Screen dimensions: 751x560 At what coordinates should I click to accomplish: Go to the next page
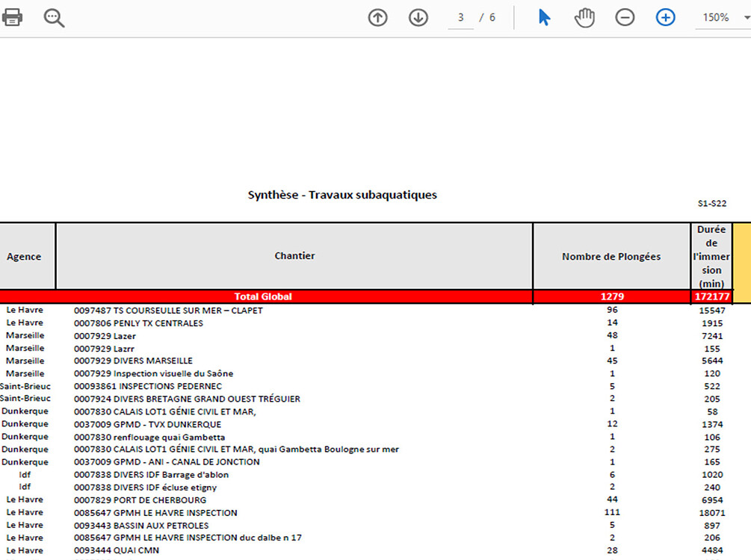pos(418,16)
